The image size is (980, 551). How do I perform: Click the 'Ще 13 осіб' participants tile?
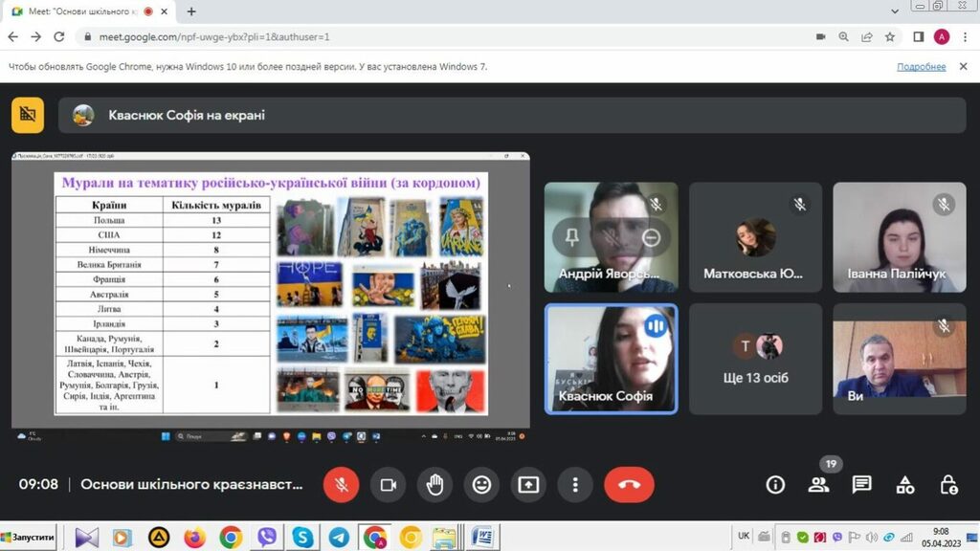pyautogui.click(x=755, y=359)
